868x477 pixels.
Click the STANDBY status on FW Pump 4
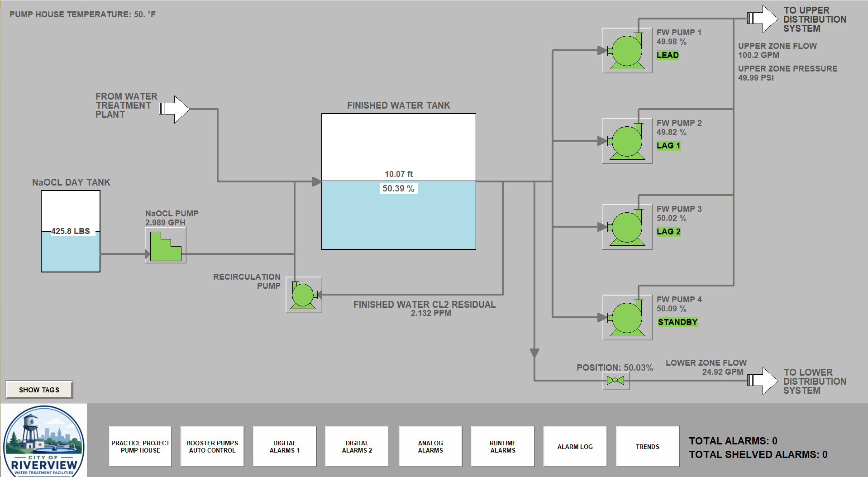(x=677, y=322)
